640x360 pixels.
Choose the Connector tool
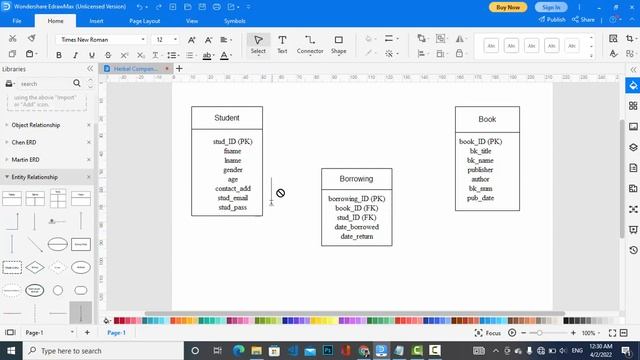(x=310, y=44)
